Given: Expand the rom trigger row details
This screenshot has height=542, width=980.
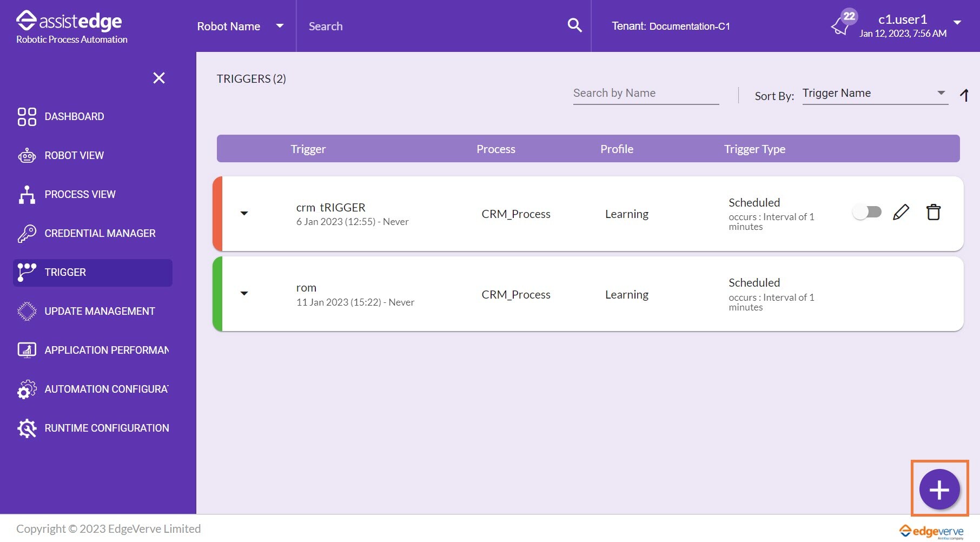Looking at the screenshot, I should point(244,293).
